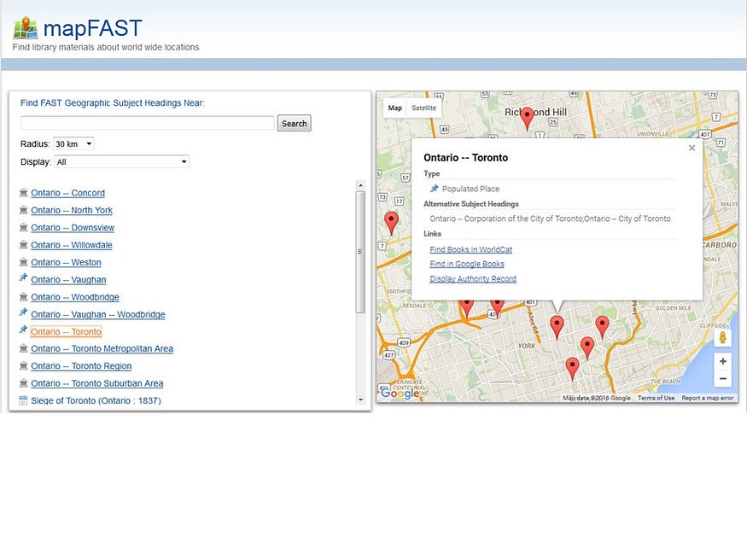747x560 pixels.
Task: Close the Ontario -- Toronto info window
Action: [692, 148]
